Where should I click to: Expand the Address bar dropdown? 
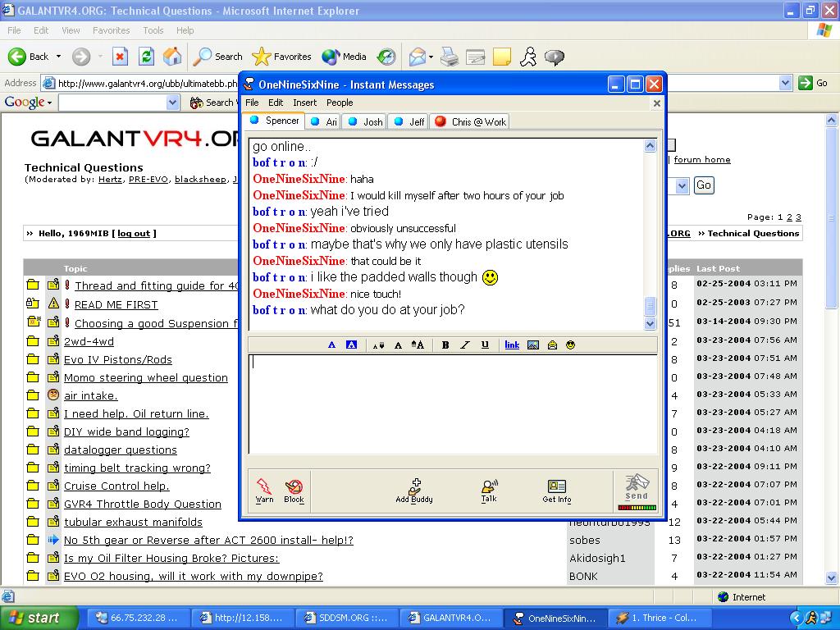785,83
